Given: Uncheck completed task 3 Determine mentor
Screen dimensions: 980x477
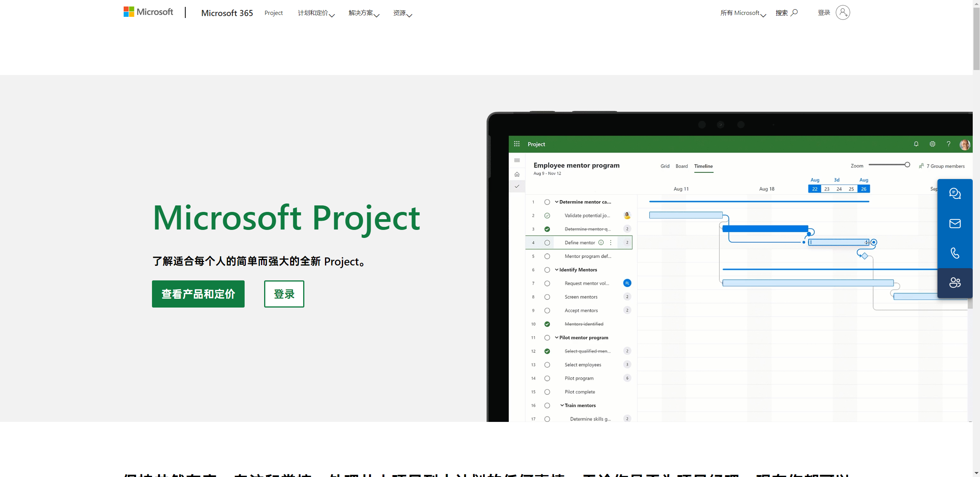Looking at the screenshot, I should point(547,229).
